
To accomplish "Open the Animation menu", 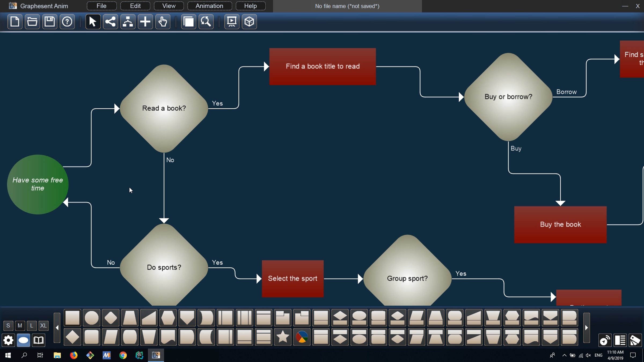I will [x=209, y=6].
